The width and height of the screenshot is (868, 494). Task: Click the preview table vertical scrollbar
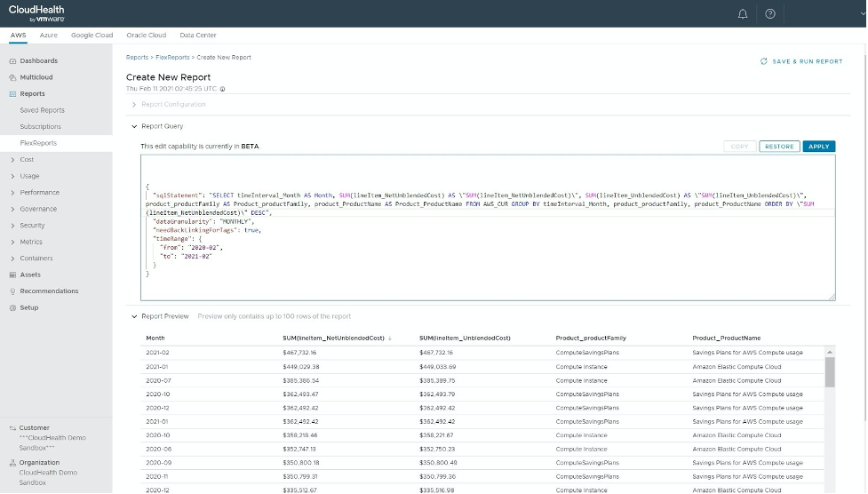(829, 372)
